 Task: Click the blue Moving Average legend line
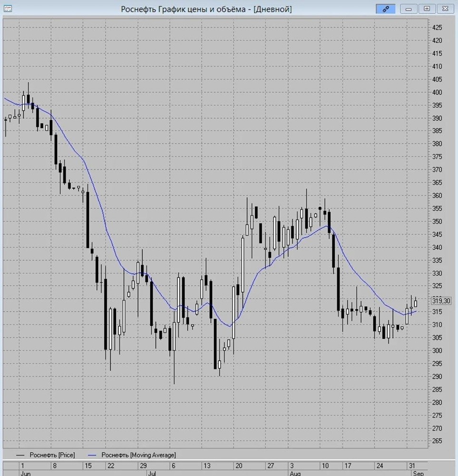92,455
